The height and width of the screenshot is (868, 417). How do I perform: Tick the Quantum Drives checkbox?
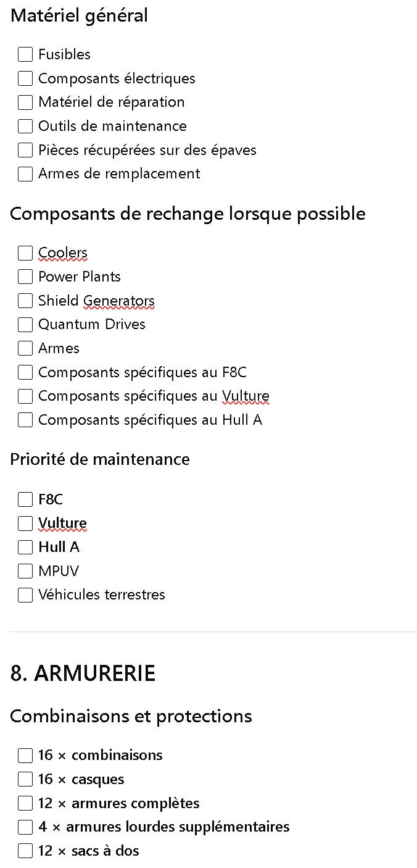point(25,324)
